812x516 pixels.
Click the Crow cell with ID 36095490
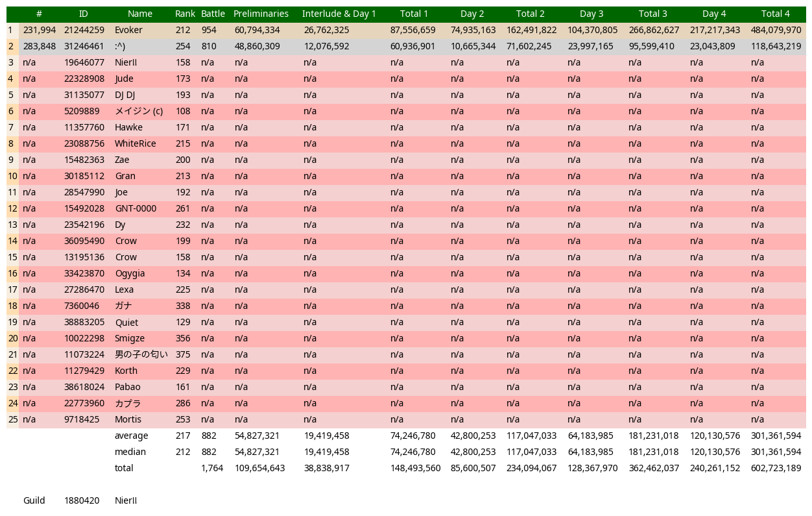click(x=126, y=241)
